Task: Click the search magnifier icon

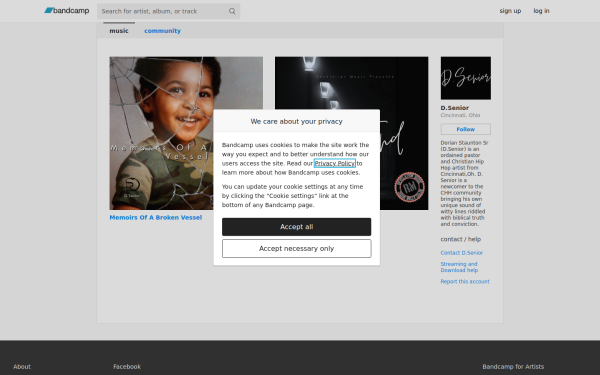Action: coord(232,11)
